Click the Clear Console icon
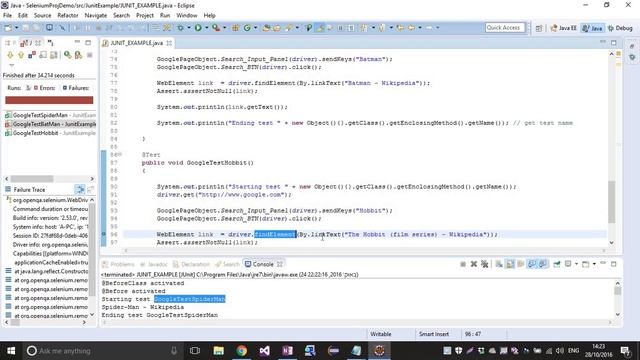This screenshot has height=360, width=640. point(499,264)
